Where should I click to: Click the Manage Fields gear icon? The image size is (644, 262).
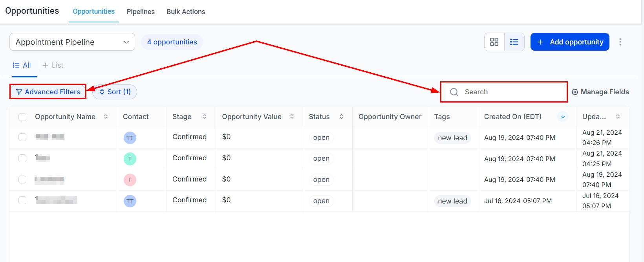click(x=575, y=92)
